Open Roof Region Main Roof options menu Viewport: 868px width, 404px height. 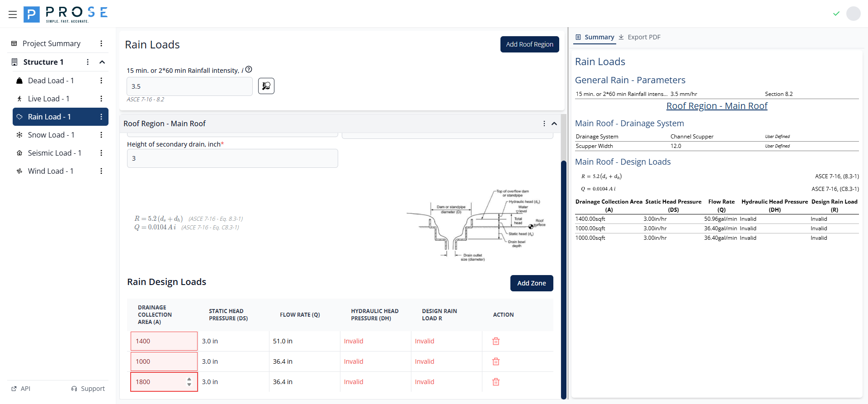pos(544,124)
